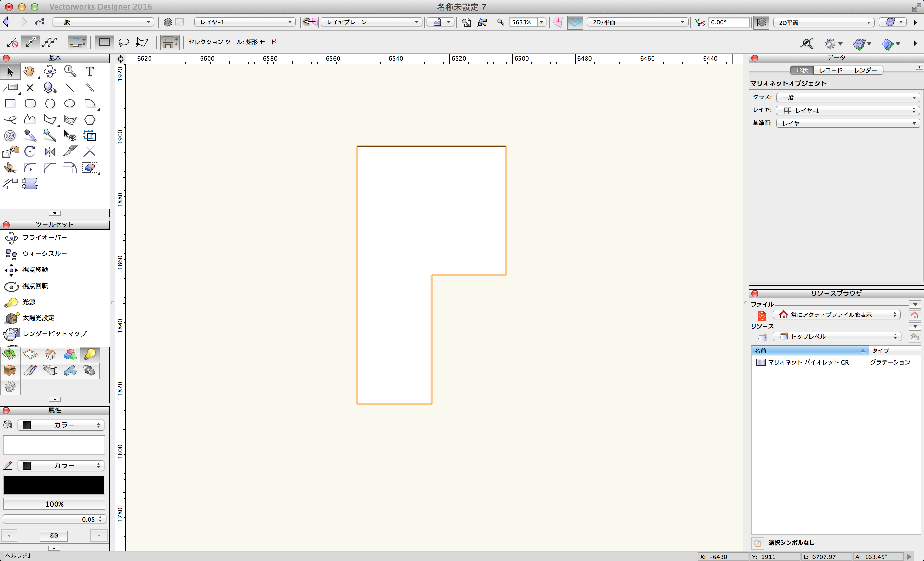Go to the previous view arrow
The height and width of the screenshot is (561, 924).
click(7, 22)
